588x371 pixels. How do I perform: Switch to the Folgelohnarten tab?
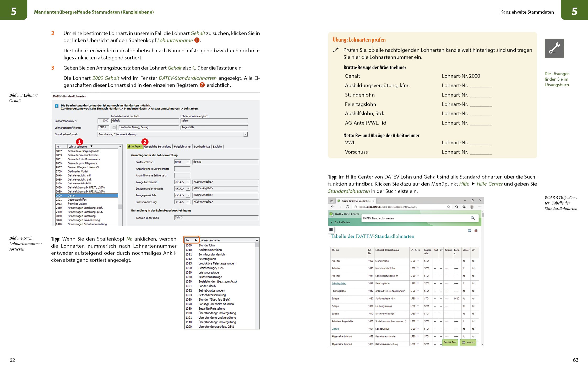[x=182, y=147]
